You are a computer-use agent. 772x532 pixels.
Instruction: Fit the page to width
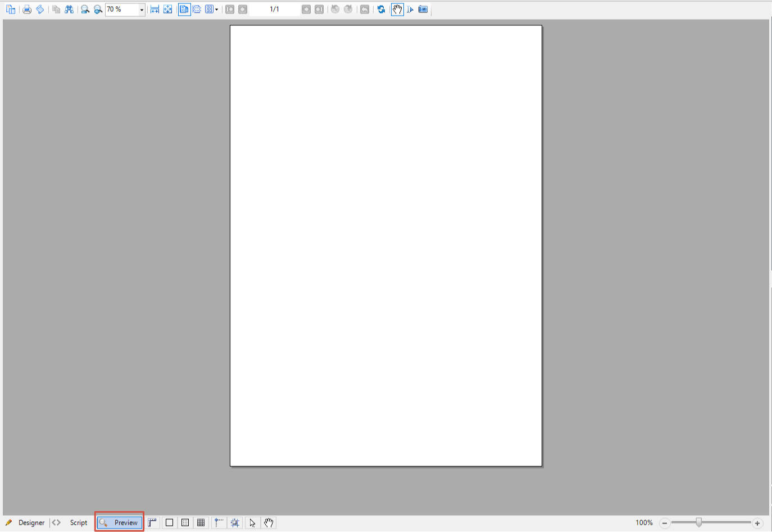coord(155,10)
